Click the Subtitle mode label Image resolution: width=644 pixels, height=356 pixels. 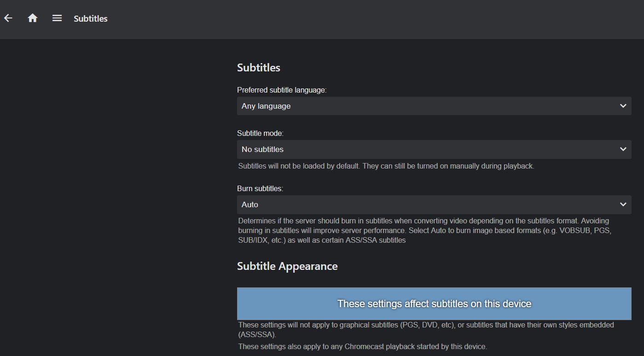260,134
